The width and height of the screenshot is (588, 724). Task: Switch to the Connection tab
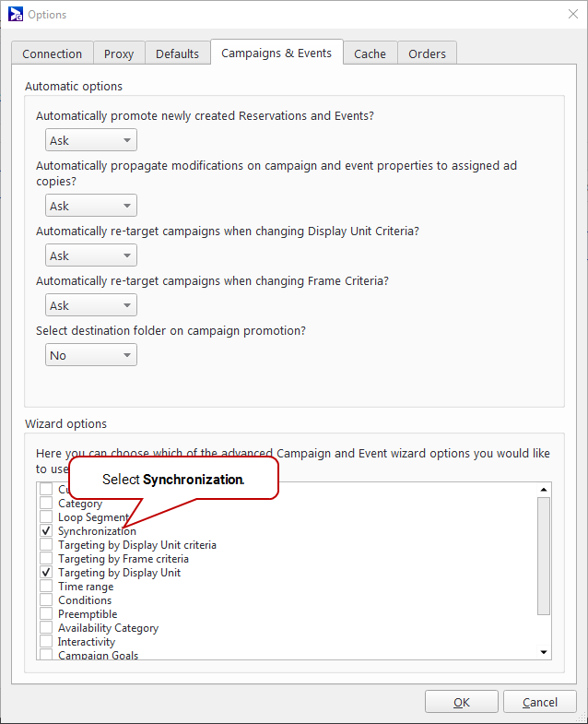[53, 53]
